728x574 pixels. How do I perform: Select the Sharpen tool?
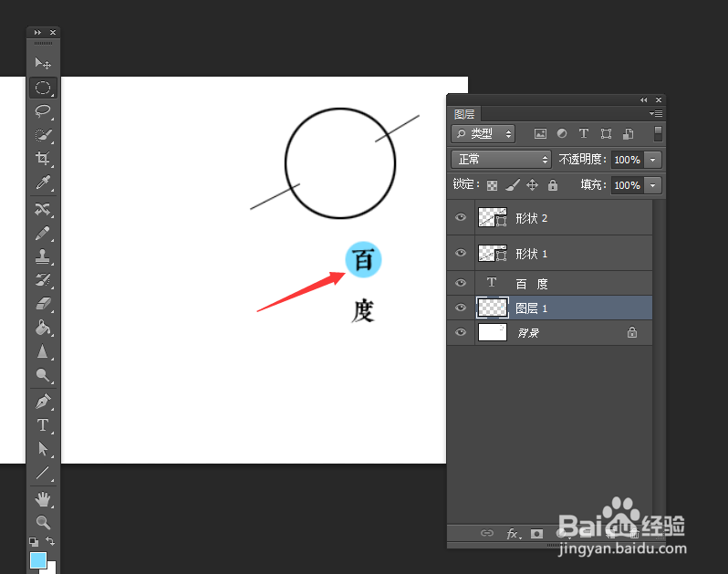(x=43, y=351)
